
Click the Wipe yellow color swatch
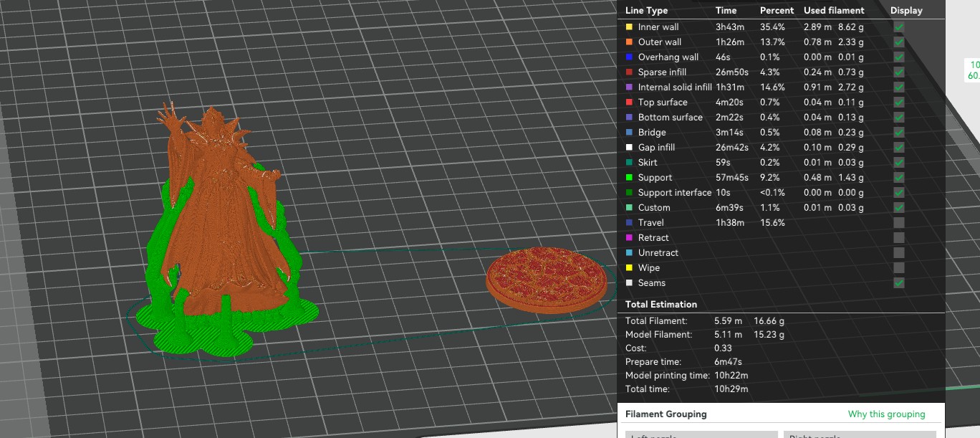(x=630, y=267)
